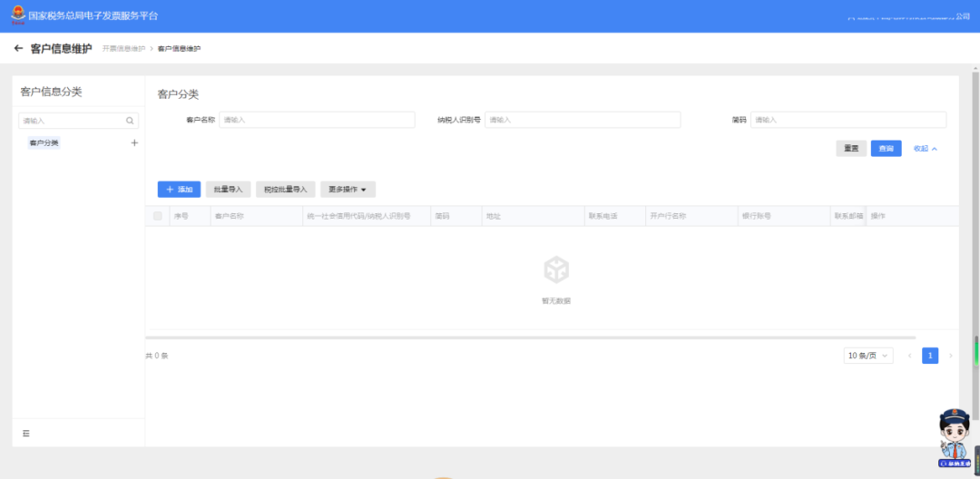The image size is (980, 479).
Task: Go to the next page arrow
Action: [x=951, y=356]
